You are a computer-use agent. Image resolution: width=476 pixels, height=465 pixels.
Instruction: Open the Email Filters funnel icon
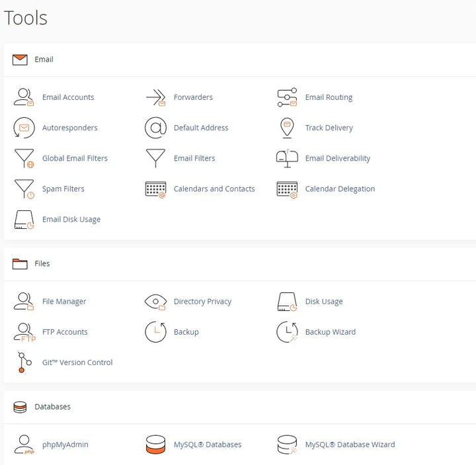[x=155, y=158]
